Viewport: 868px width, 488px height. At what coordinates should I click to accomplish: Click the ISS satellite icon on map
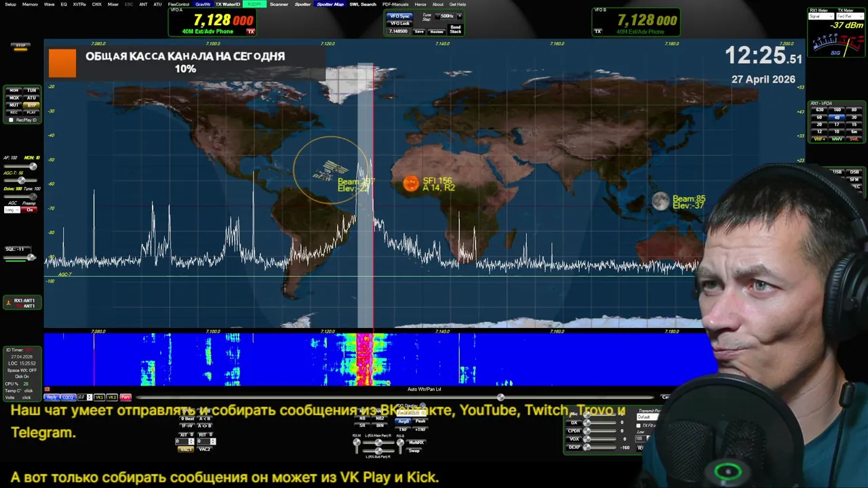[330, 169]
